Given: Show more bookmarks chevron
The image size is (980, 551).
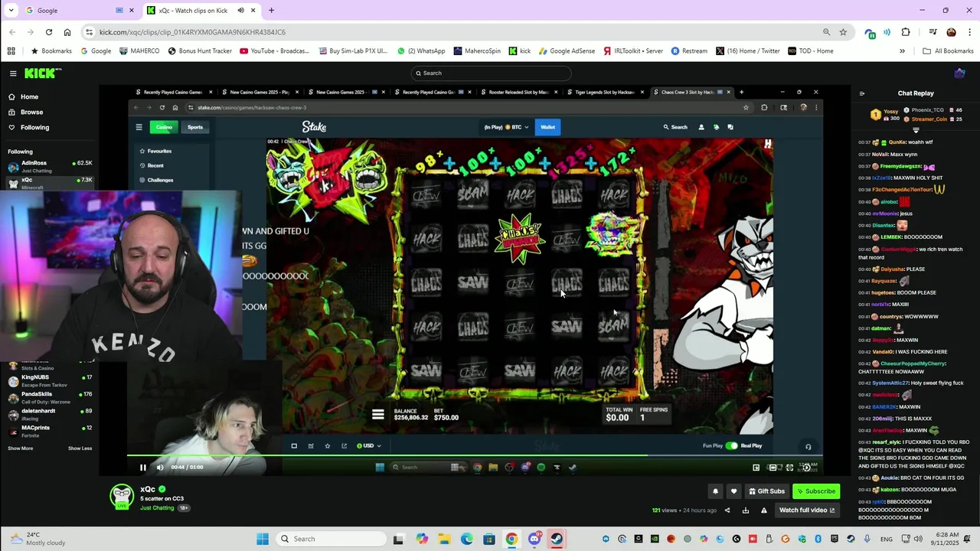Looking at the screenshot, I should click(x=902, y=51).
